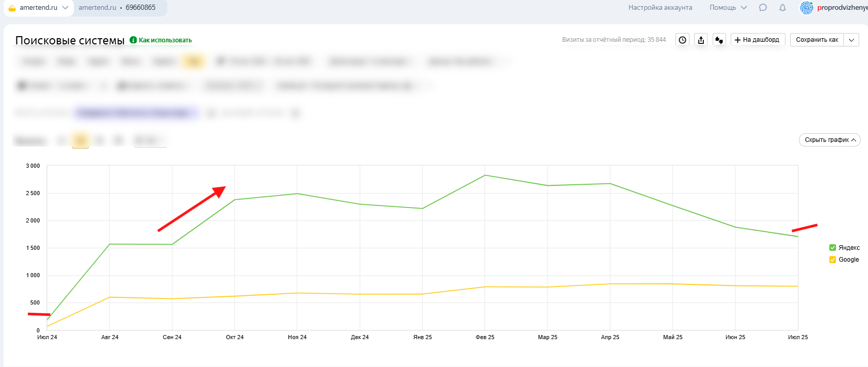Open the chat messages icon
The height and width of the screenshot is (367, 868).
click(x=763, y=8)
